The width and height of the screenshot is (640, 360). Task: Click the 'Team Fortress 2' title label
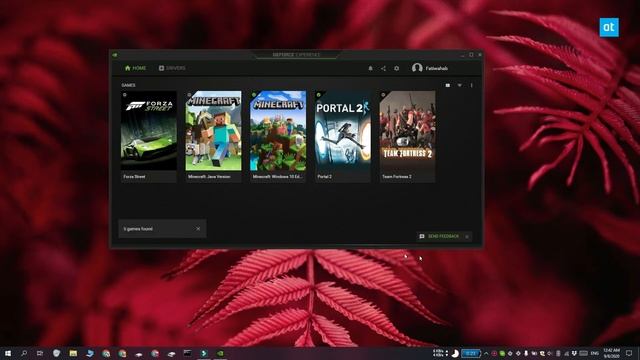[396, 177]
